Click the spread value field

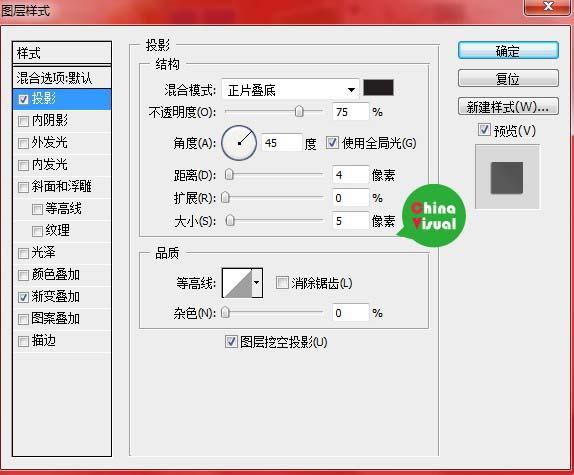click(x=350, y=198)
